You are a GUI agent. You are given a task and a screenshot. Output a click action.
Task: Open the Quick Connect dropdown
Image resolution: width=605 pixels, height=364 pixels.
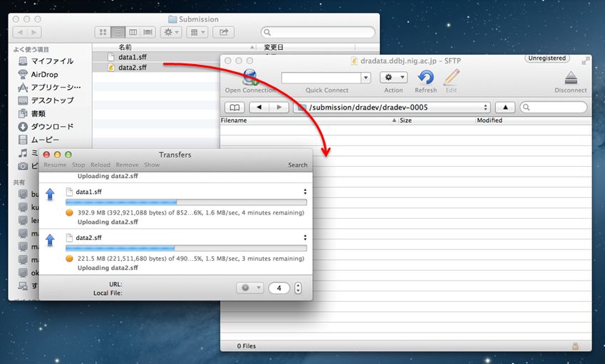coord(366,77)
